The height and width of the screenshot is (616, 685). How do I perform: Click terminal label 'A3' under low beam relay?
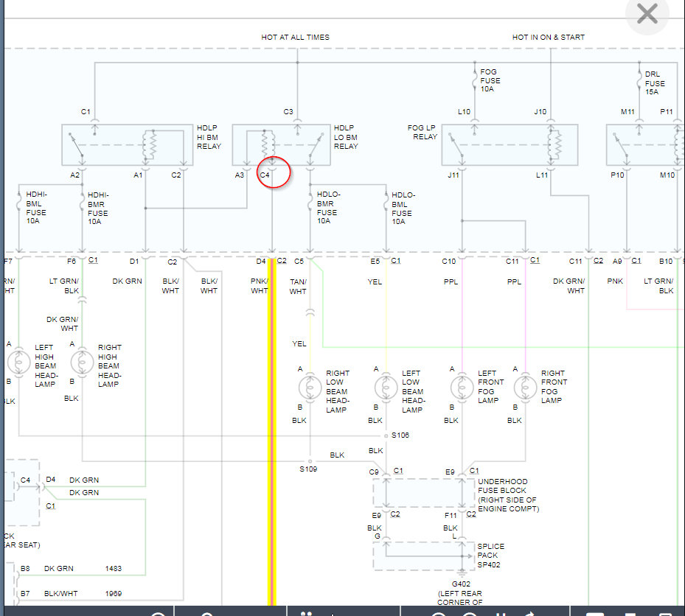(x=240, y=175)
